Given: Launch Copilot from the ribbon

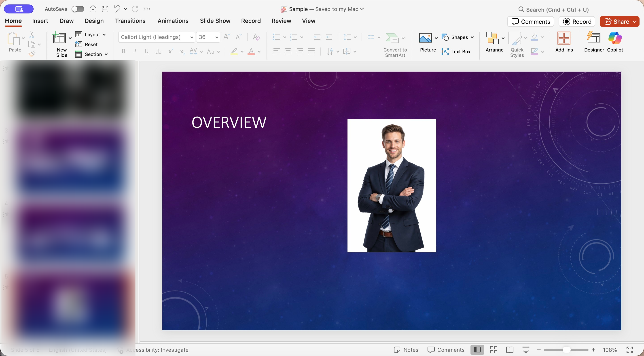Looking at the screenshot, I should click(x=615, y=42).
